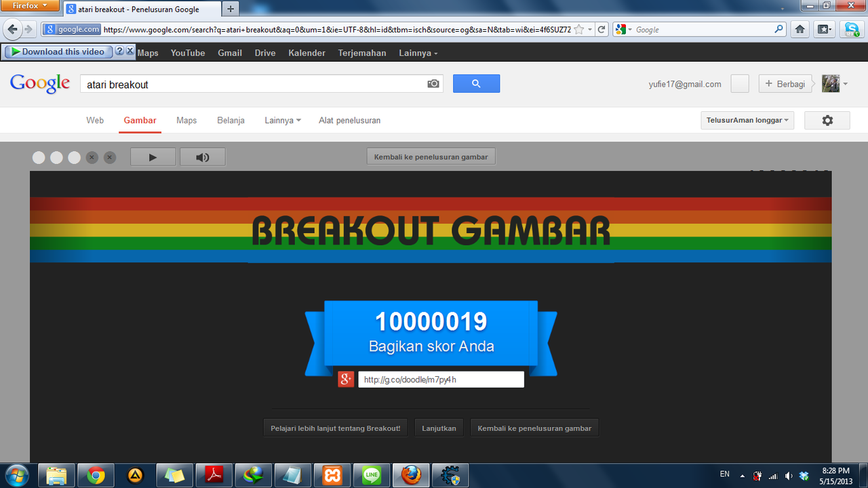Bookmark this page with the star icon

(578, 29)
